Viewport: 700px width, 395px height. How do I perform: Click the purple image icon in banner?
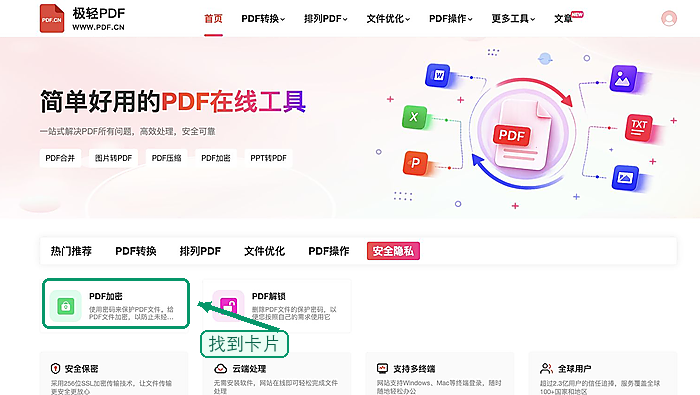click(x=623, y=79)
